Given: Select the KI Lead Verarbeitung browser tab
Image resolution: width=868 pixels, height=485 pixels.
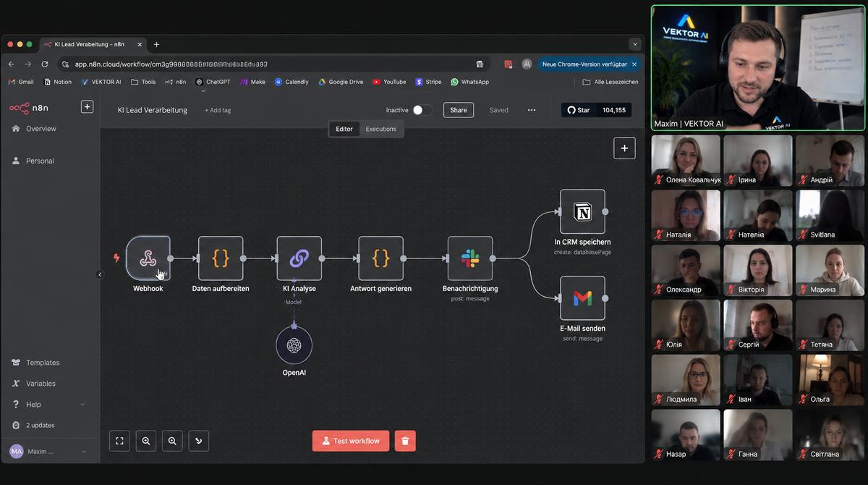Looking at the screenshot, I should point(94,44).
